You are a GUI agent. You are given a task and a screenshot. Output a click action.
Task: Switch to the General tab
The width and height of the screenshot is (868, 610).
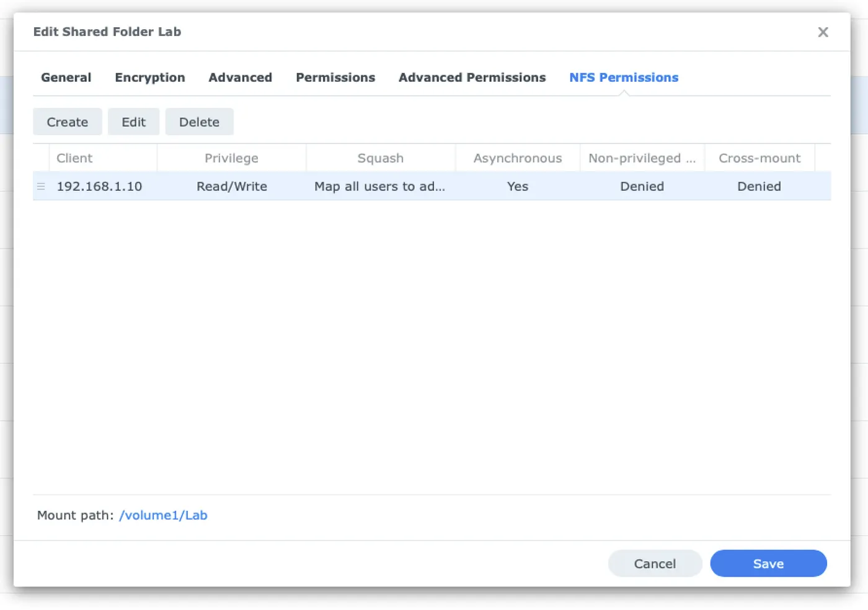[66, 77]
